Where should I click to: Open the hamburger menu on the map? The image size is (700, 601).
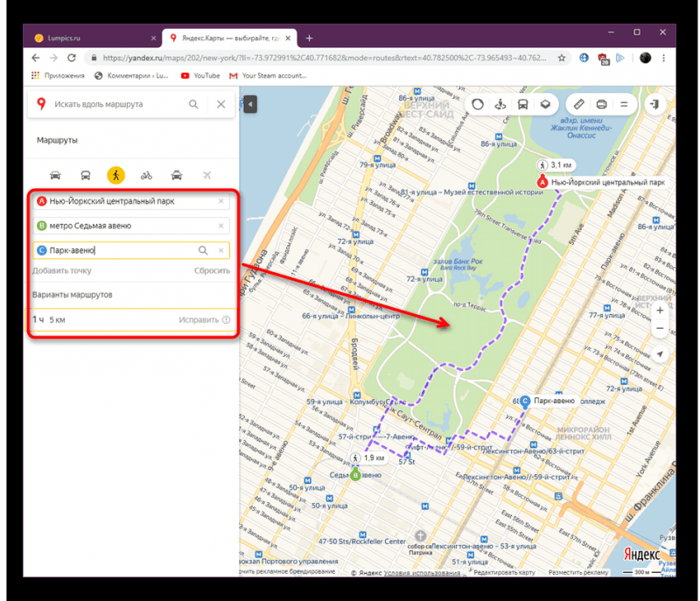(x=624, y=104)
